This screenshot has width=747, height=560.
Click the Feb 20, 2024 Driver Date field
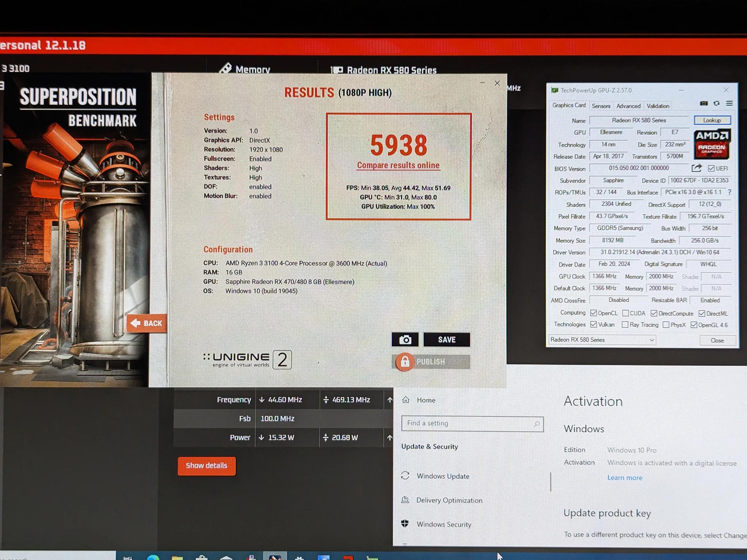pyautogui.click(x=614, y=264)
